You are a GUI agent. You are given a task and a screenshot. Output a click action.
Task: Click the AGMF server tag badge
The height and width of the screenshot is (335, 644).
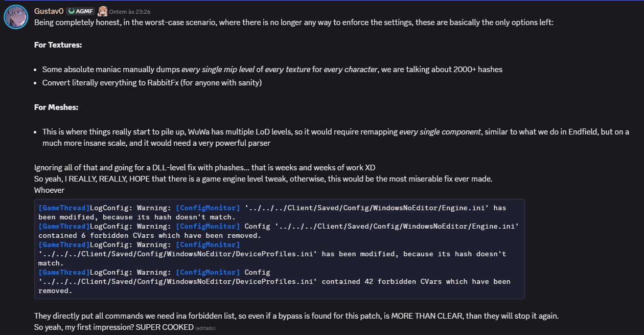80,11
